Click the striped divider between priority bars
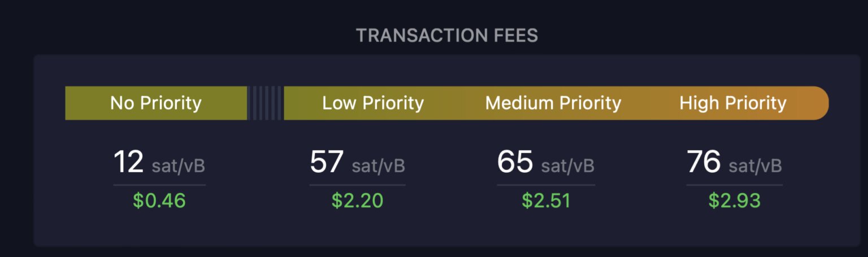The width and height of the screenshot is (868, 257). pyautogui.click(x=266, y=103)
